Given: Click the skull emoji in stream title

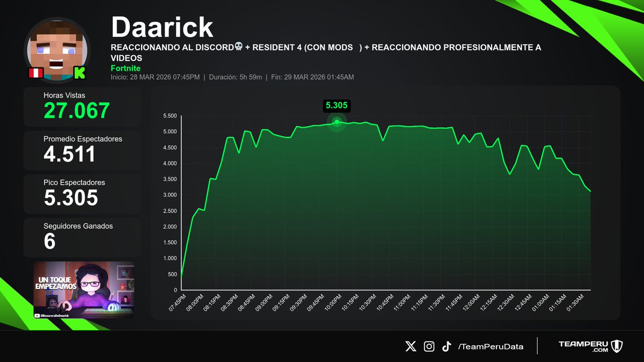Looking at the screenshot, I should (x=239, y=48).
